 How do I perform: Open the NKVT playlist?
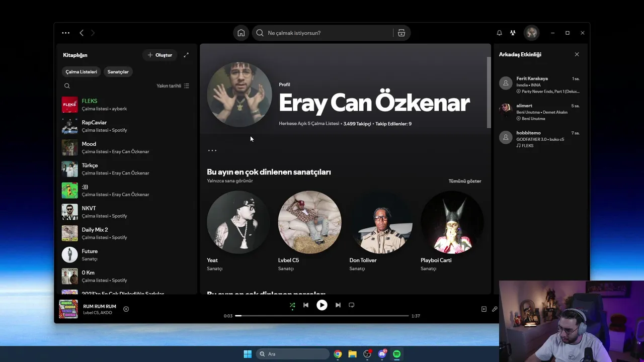click(x=126, y=212)
